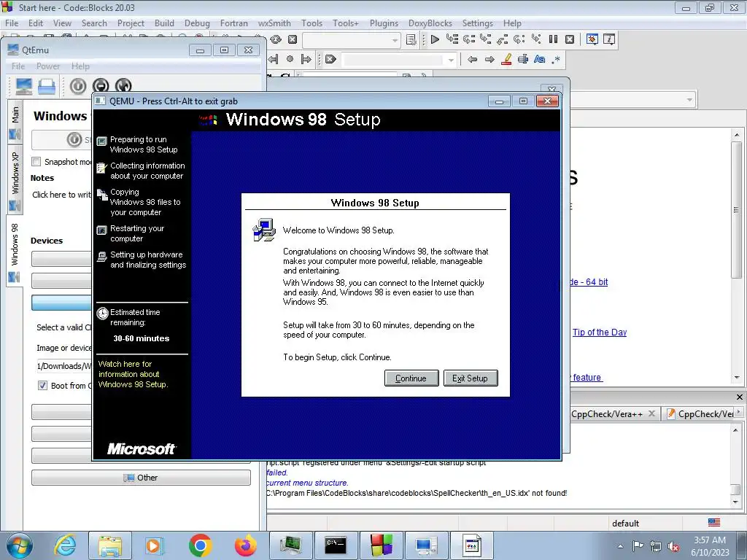747x560 pixels.
Task: Click the Rebuild icon in Code::Blocks toolbar
Action: click(x=275, y=39)
